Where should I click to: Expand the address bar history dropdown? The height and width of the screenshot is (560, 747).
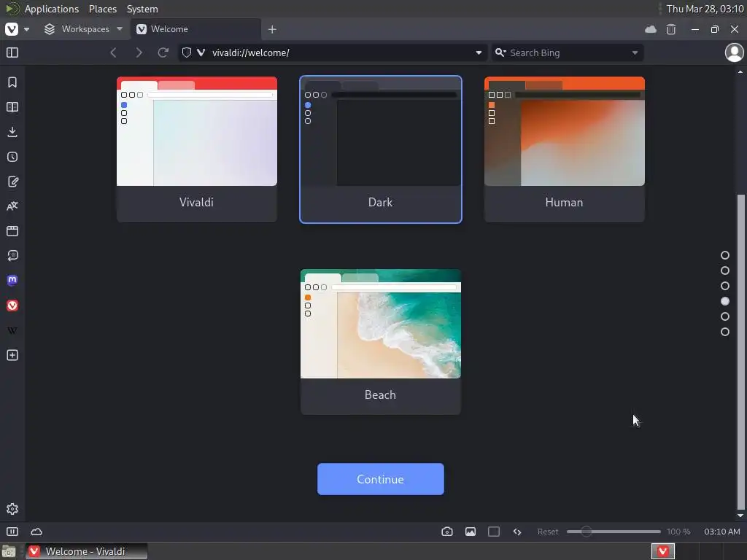coord(479,52)
